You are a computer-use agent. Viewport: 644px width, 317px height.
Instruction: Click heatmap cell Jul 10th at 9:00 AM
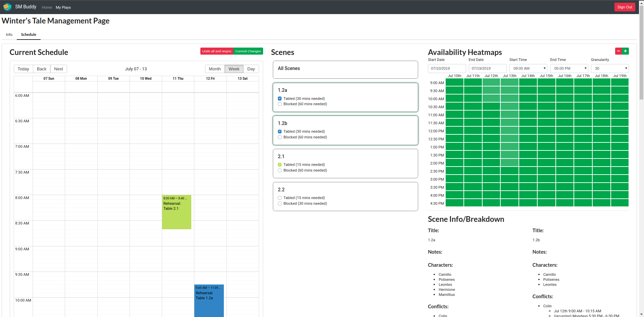pos(454,82)
